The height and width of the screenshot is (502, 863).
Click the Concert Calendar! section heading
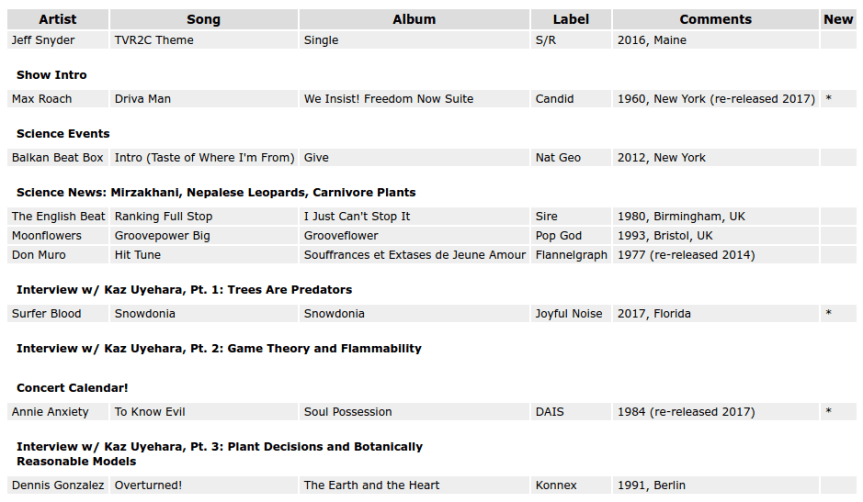click(x=72, y=387)
